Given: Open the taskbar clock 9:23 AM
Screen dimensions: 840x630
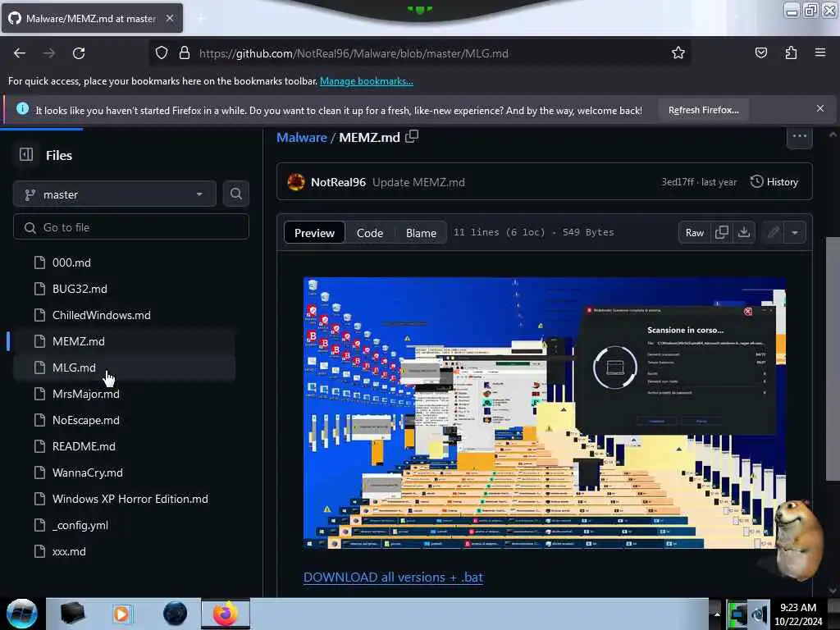Looking at the screenshot, I should (798, 614).
